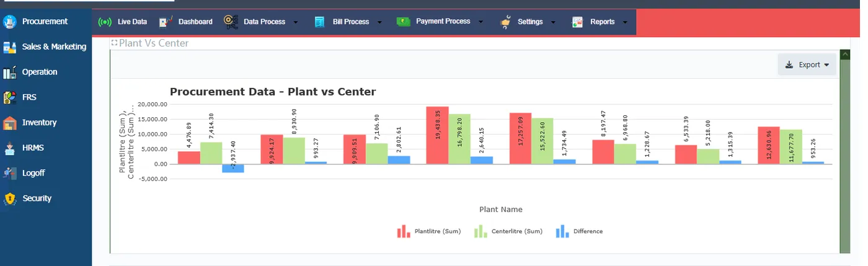Click the Plant Vs Center panel title
The image size is (868, 266).
pos(154,43)
